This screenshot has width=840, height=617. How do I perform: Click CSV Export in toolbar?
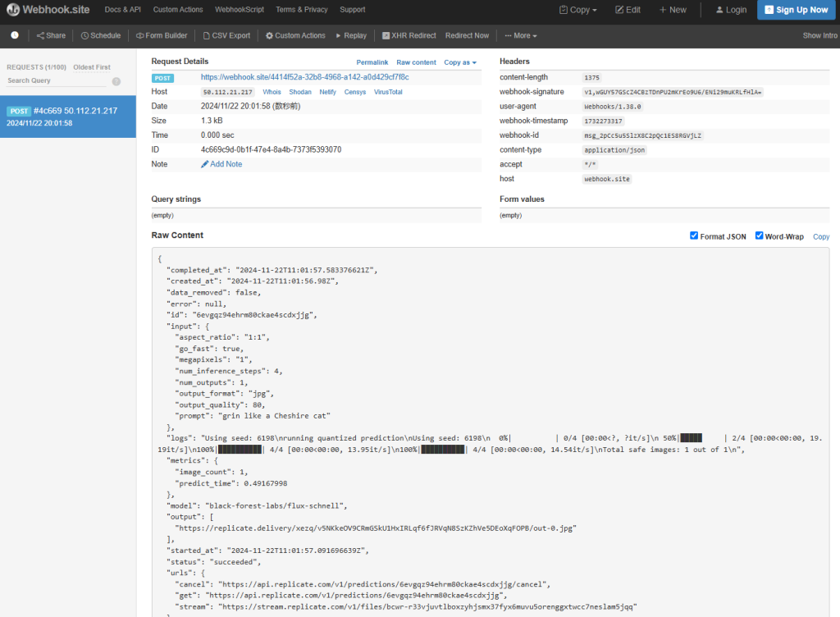point(226,36)
